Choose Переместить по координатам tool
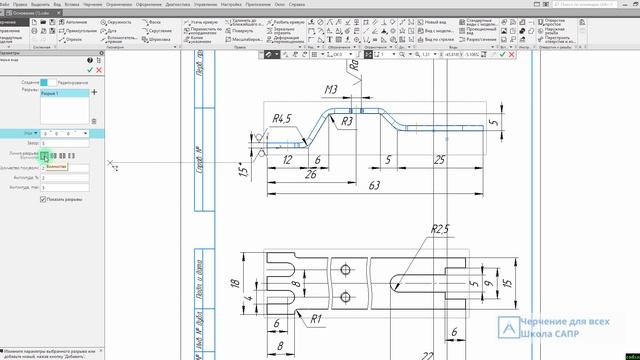The height and width of the screenshot is (360, 640). click(203, 31)
